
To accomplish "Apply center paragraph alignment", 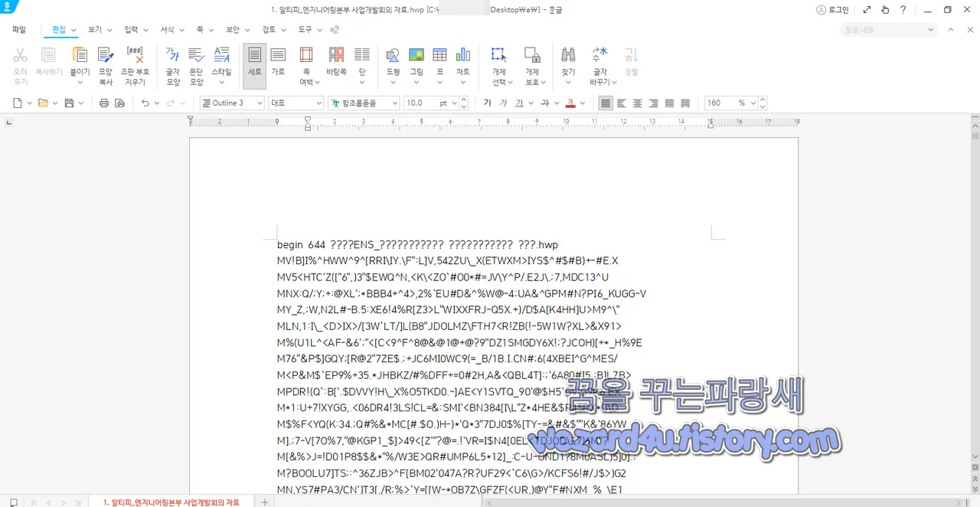I will (x=638, y=103).
